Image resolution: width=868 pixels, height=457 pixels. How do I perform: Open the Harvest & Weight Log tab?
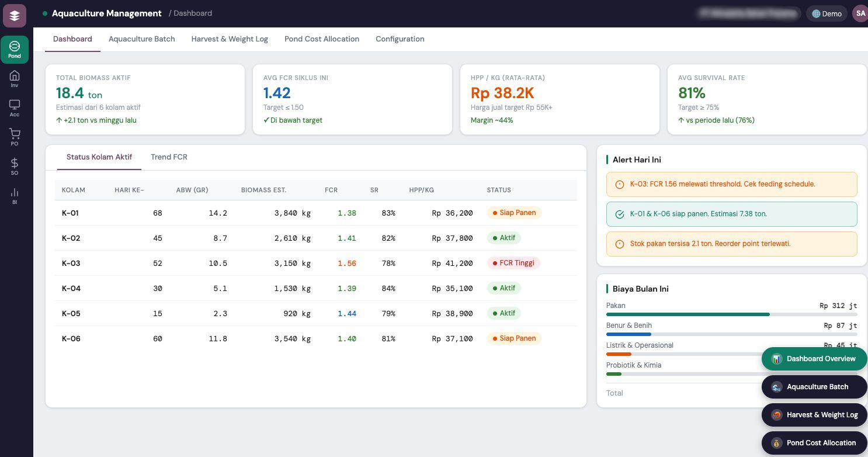coord(230,39)
